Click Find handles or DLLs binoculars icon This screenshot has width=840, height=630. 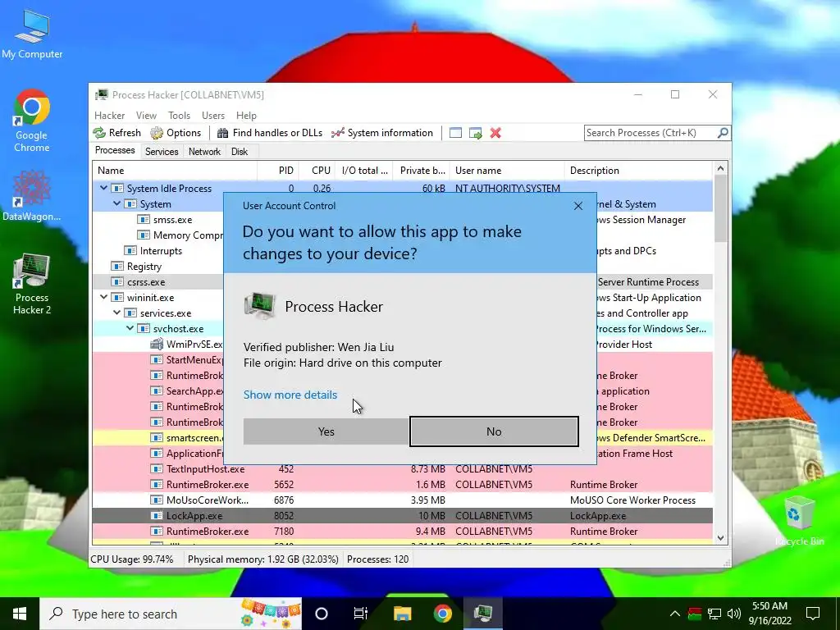[x=223, y=133]
